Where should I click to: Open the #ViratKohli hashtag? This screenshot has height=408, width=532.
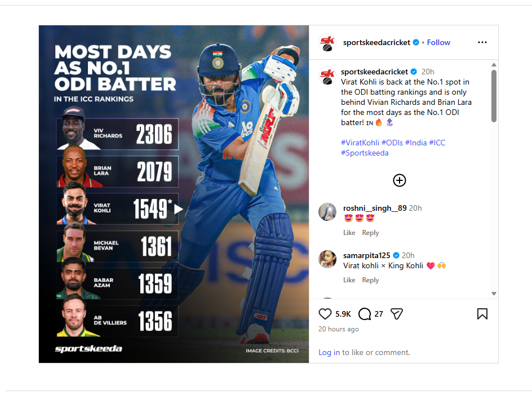tap(360, 143)
